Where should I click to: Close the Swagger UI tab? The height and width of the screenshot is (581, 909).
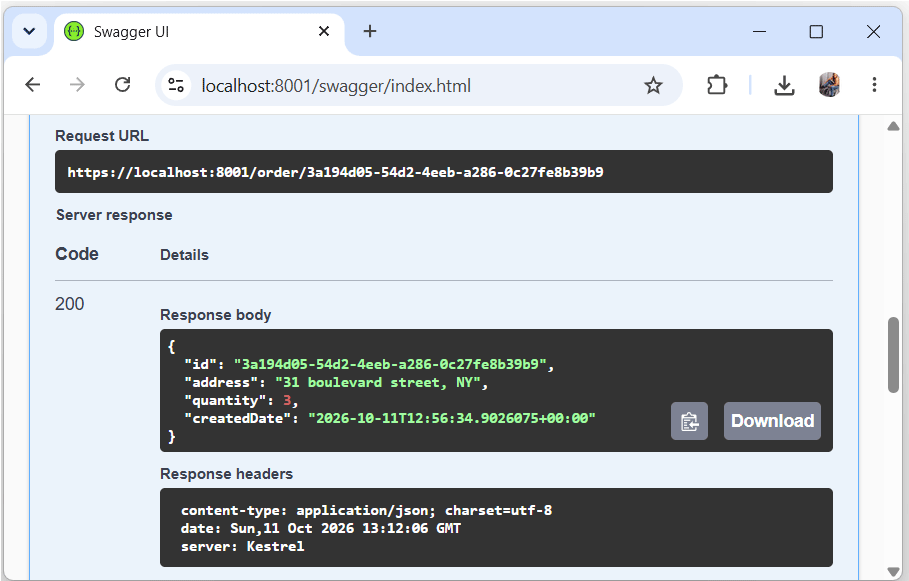[324, 31]
